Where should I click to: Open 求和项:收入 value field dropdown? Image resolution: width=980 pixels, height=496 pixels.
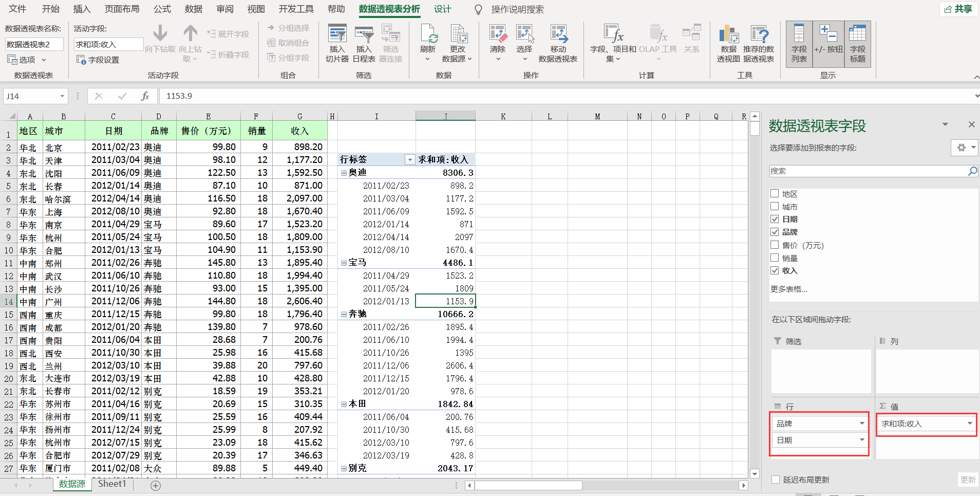tap(970, 424)
